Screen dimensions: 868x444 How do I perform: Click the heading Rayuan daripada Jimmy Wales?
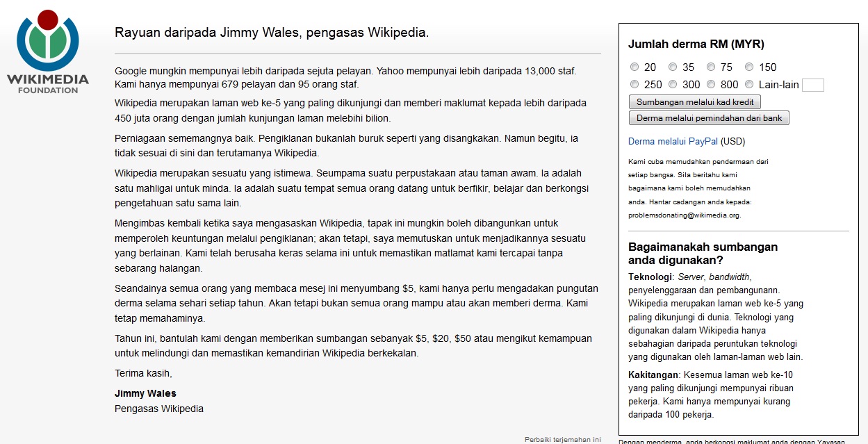click(272, 33)
